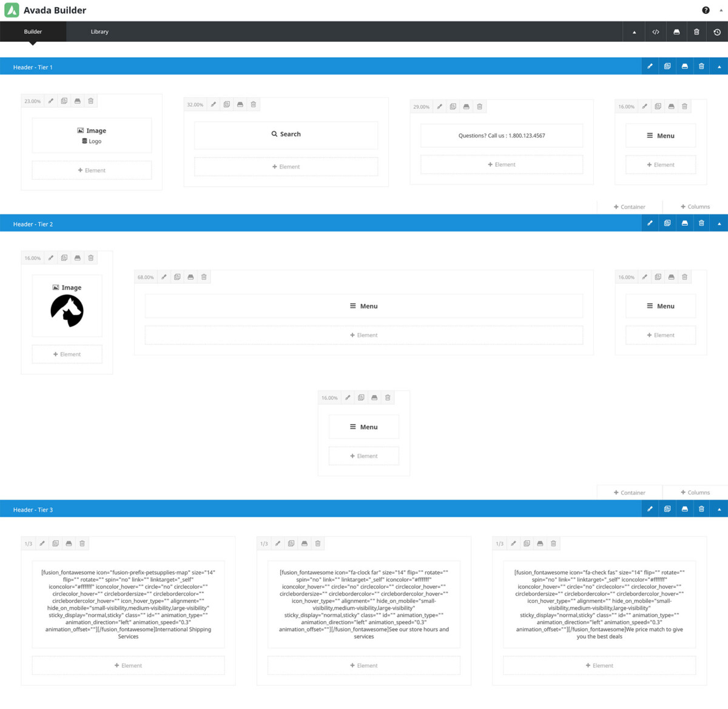Collapse the entire builder via top toolbar arrow
728x709 pixels.
pos(633,32)
